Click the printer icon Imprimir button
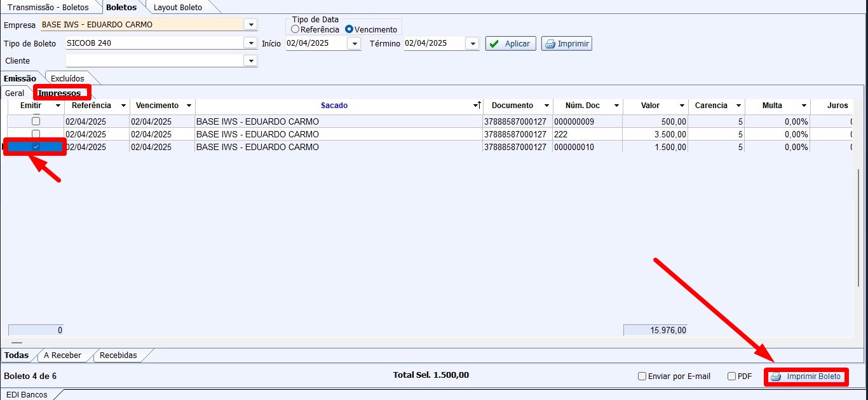Image resolution: width=868 pixels, height=400 pixels. coord(566,44)
